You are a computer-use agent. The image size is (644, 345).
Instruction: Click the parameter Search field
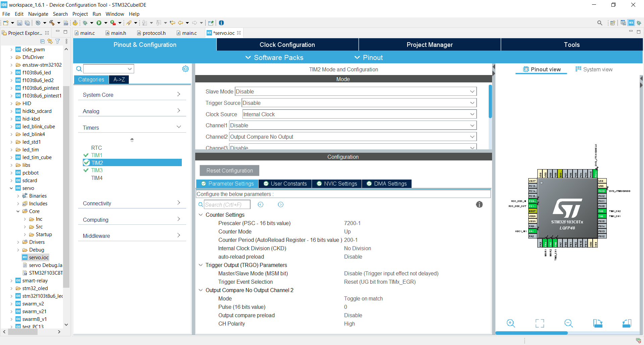pyautogui.click(x=227, y=205)
